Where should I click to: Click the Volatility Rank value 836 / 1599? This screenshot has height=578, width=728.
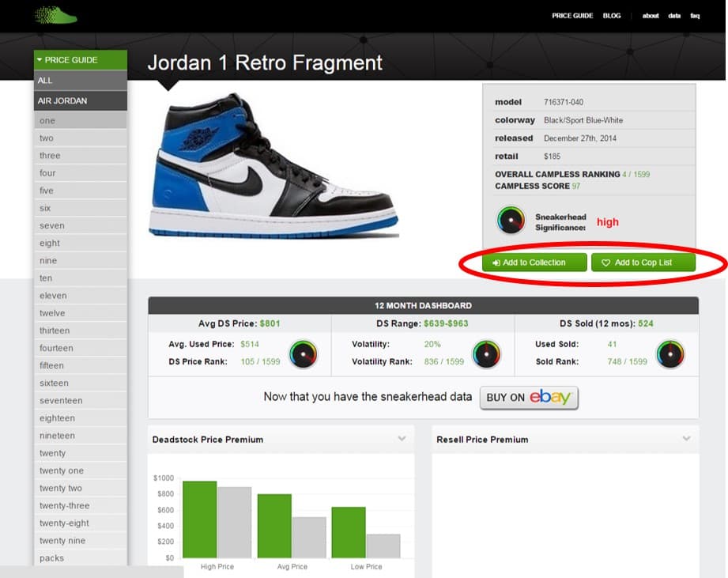444,361
